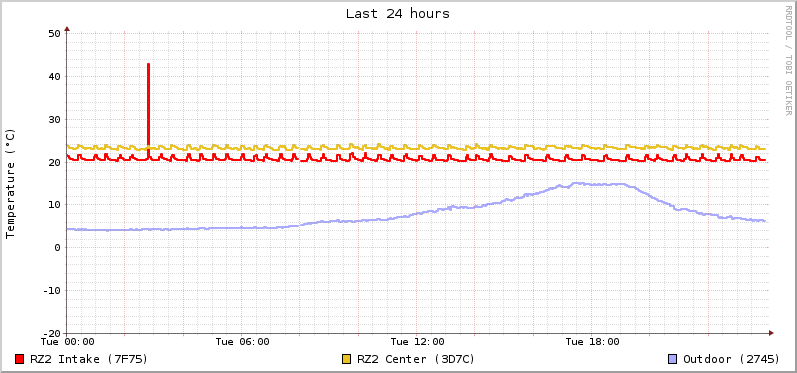Click the x-axis label "Tue 18:00"
Screen dimensions: 797x373
[x=593, y=341]
